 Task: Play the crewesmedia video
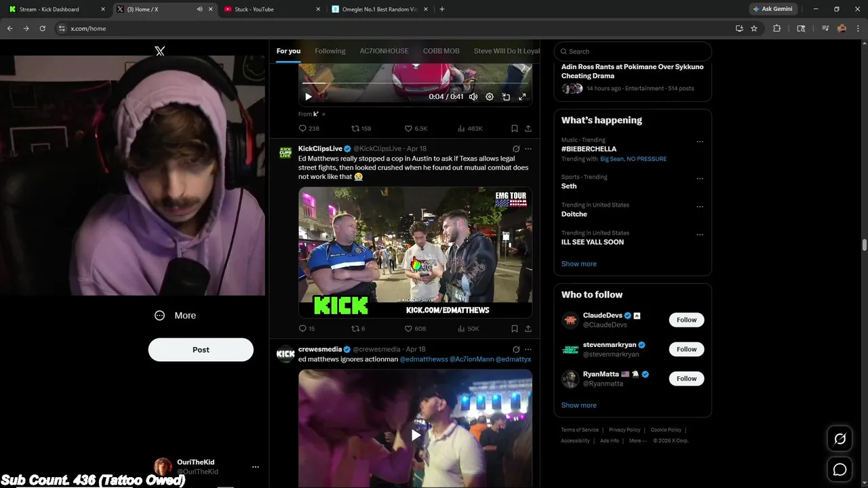pyautogui.click(x=415, y=435)
